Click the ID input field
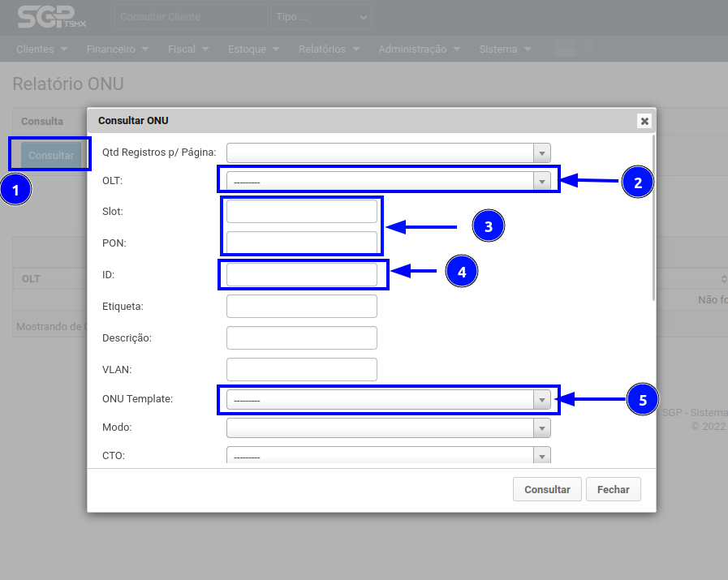The width and height of the screenshot is (728, 580). pos(301,275)
